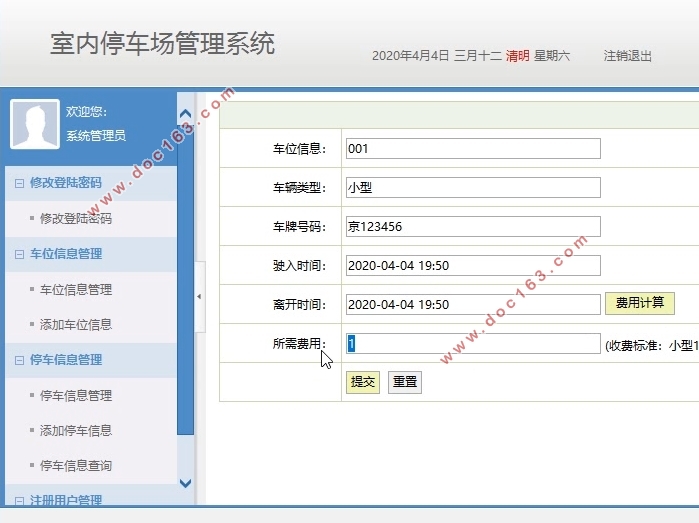Image resolution: width=699 pixels, height=523 pixels.
Task: Click the user avatar picture
Action: point(35,124)
